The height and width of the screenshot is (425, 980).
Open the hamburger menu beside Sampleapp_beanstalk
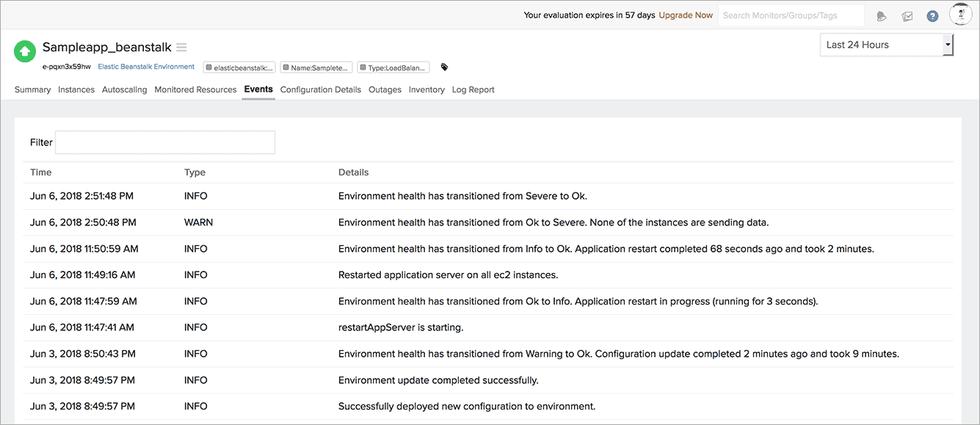pyautogui.click(x=181, y=48)
